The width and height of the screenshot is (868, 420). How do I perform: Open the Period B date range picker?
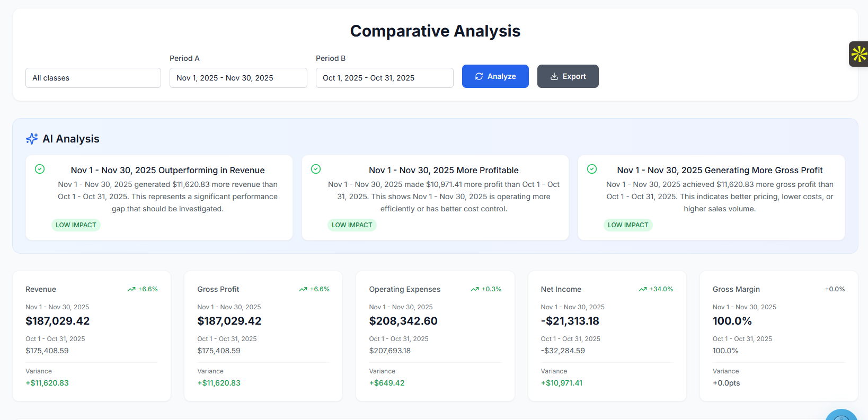(x=384, y=78)
